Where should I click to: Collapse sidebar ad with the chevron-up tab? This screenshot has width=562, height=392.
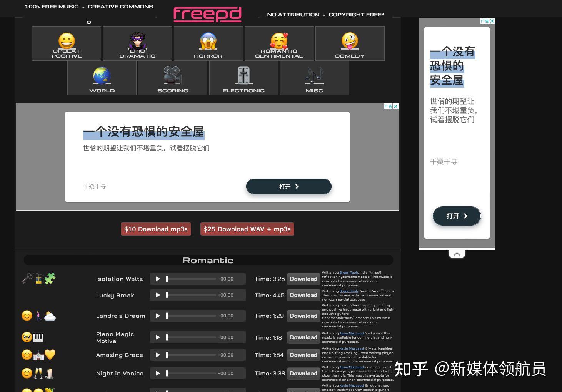(x=457, y=254)
